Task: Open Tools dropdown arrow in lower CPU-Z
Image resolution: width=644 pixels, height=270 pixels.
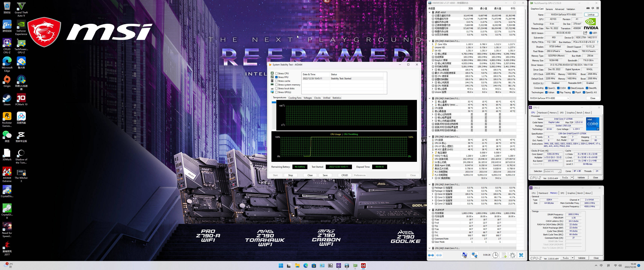Action: click(x=572, y=258)
